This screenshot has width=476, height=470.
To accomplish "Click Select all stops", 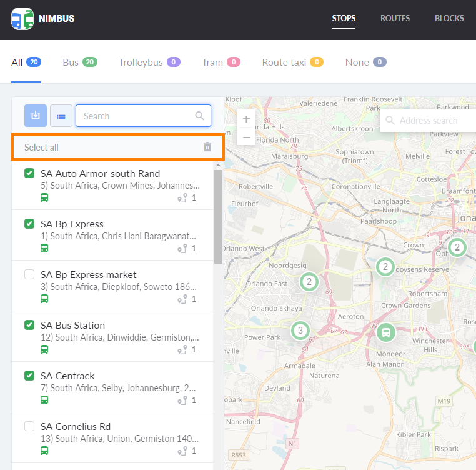I will click(41, 147).
